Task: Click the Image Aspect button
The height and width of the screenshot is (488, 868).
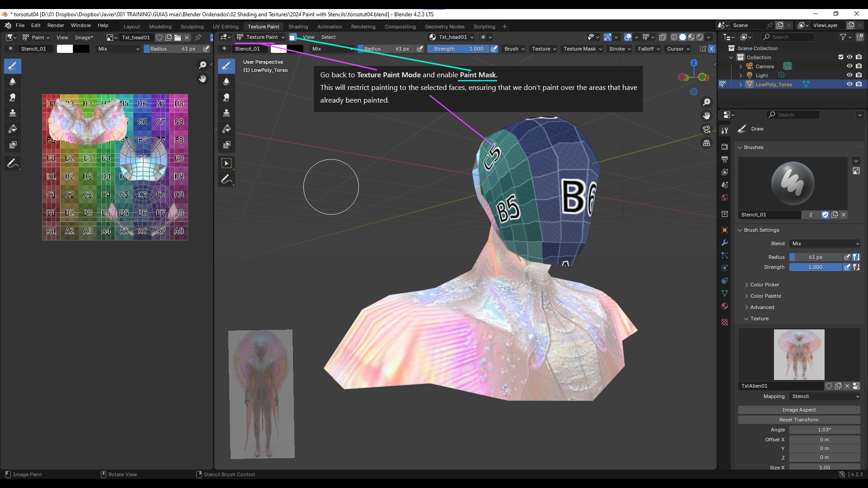Action: (x=799, y=410)
